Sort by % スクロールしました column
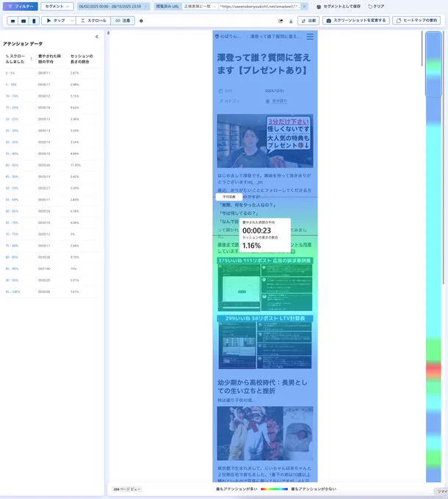The width and height of the screenshot is (448, 499). click(x=18, y=59)
